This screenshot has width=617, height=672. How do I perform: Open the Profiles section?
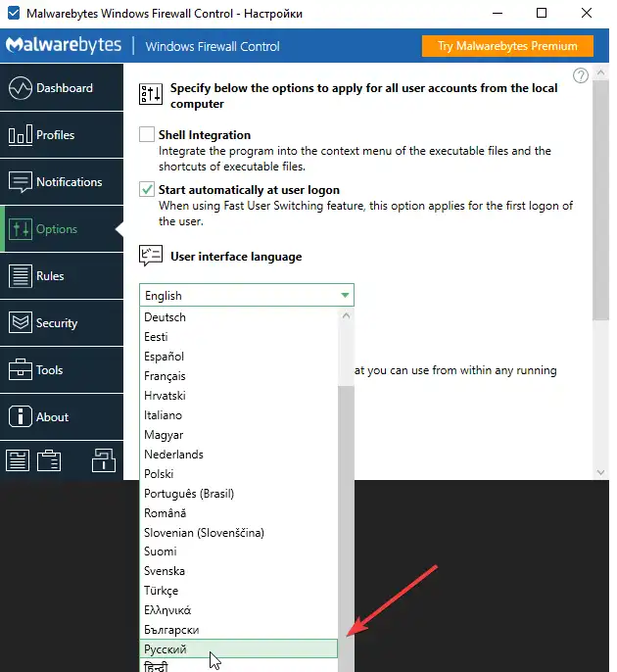coord(62,134)
